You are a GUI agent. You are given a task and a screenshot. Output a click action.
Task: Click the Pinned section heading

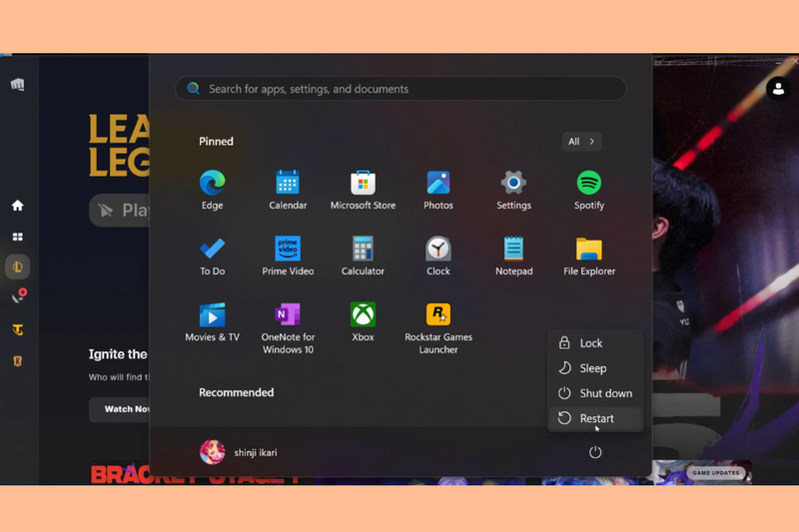(216, 142)
